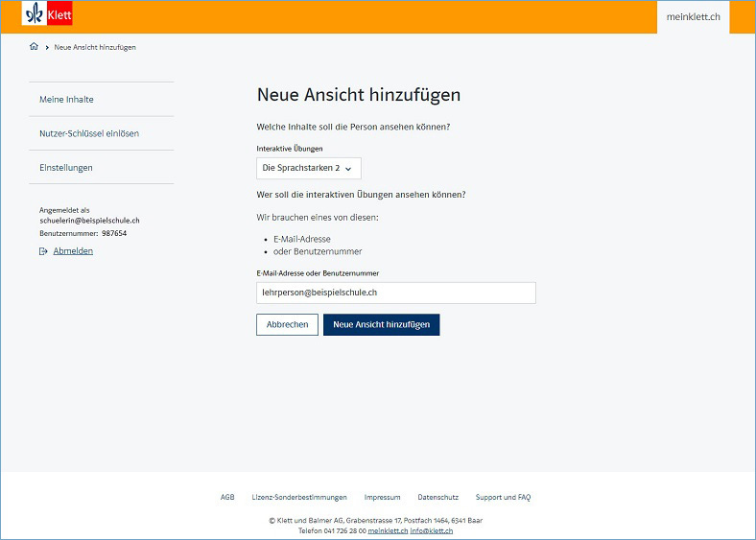756x540 pixels.
Task: Open Support und FAQ link
Action: point(503,498)
